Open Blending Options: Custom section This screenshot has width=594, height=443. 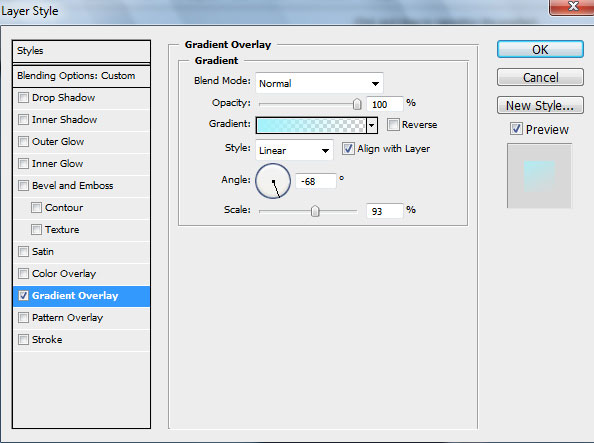(x=81, y=76)
